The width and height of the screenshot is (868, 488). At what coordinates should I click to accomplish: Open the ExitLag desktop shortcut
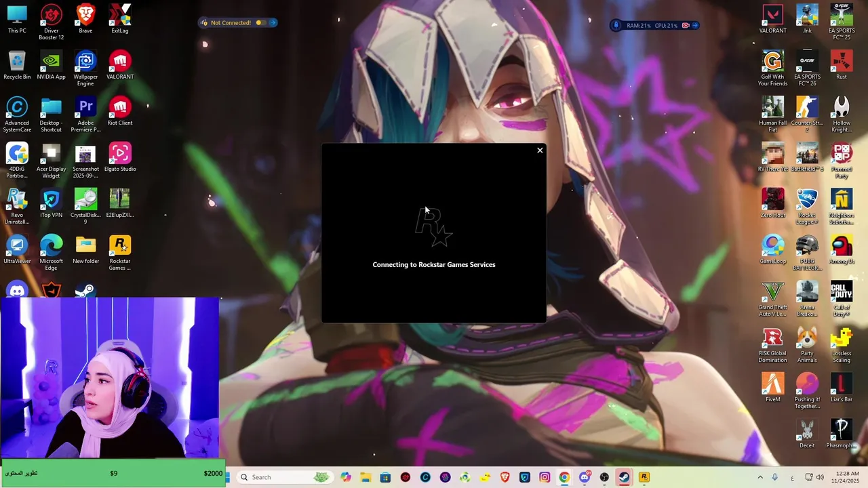click(120, 19)
